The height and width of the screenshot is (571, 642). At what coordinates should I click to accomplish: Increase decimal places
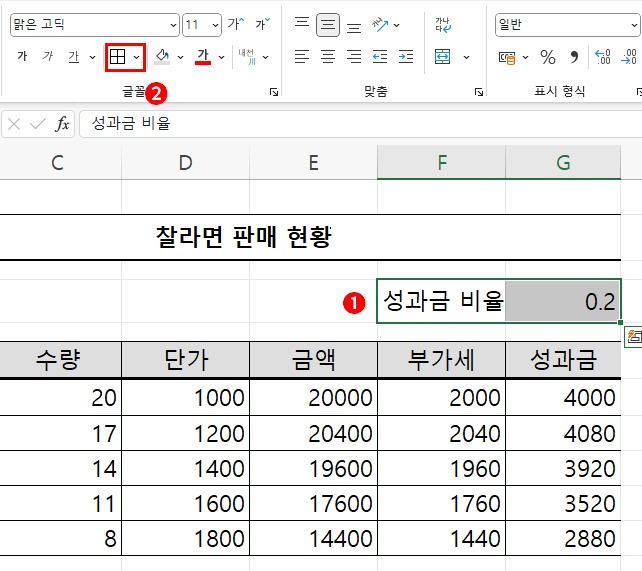tap(603, 57)
